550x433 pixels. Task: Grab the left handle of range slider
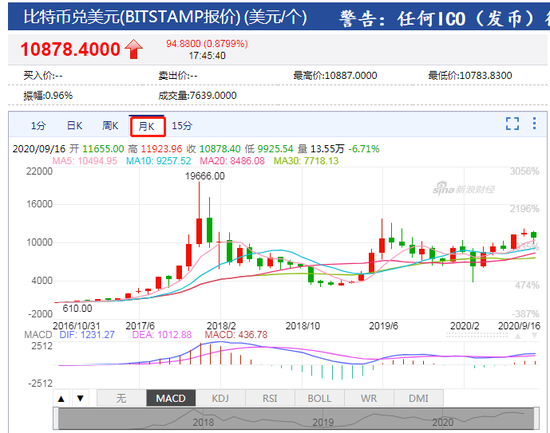pos(56,418)
